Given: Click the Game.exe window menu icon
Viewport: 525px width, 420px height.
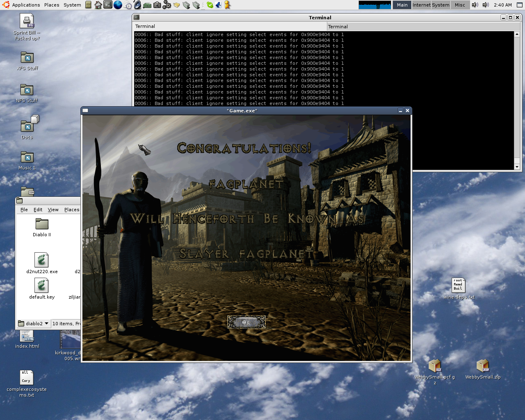Looking at the screenshot, I should tap(85, 110).
